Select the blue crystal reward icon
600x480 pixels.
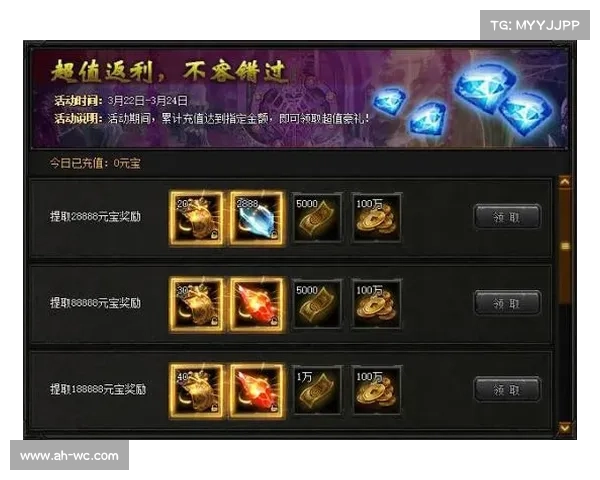[256, 218]
